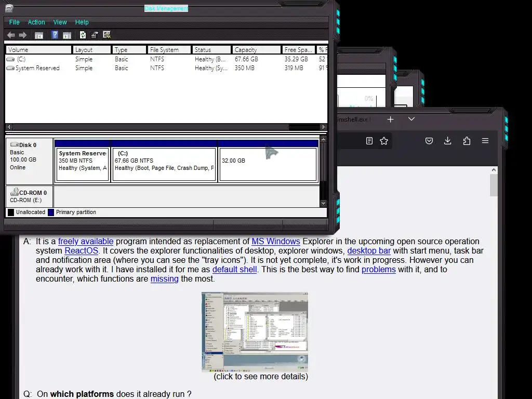Click the black Unallocated legend swatch
Screen dimensions: 532x399
coord(11,212)
